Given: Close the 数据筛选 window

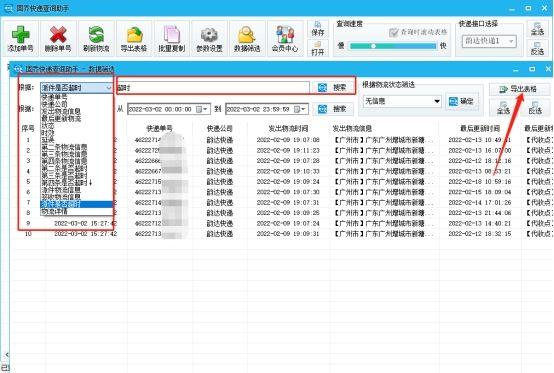Looking at the screenshot, I should click(x=548, y=69).
